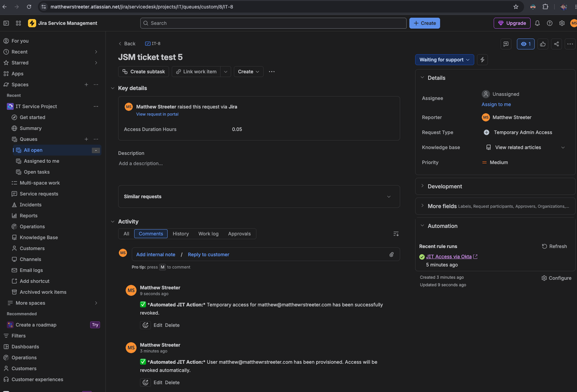The height and width of the screenshot is (392, 577).
Task: Click the Search field in the header
Action: pos(273,23)
